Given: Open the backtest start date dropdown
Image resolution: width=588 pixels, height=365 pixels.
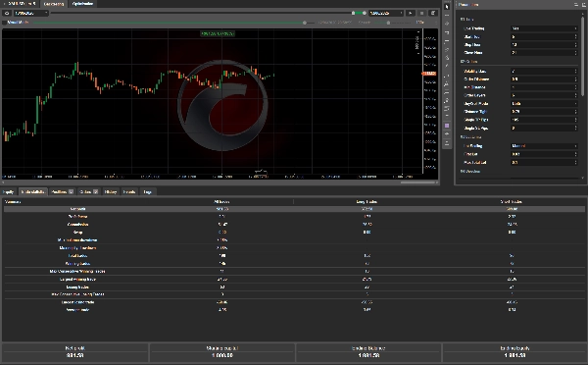Looking at the screenshot, I should (x=31, y=13).
